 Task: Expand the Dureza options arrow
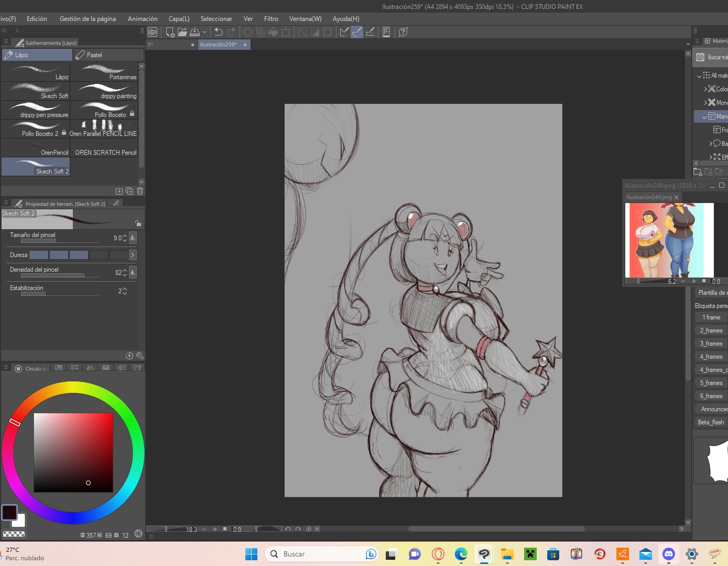coord(133,255)
